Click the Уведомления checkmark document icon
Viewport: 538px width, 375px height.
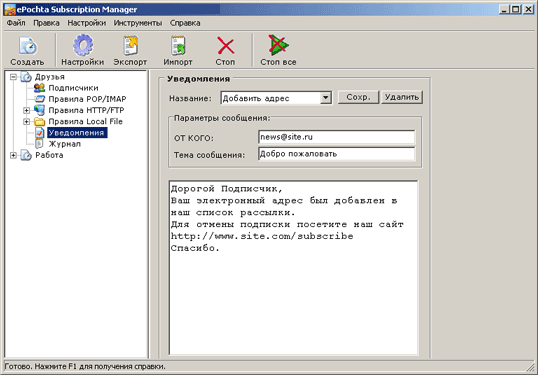39,132
